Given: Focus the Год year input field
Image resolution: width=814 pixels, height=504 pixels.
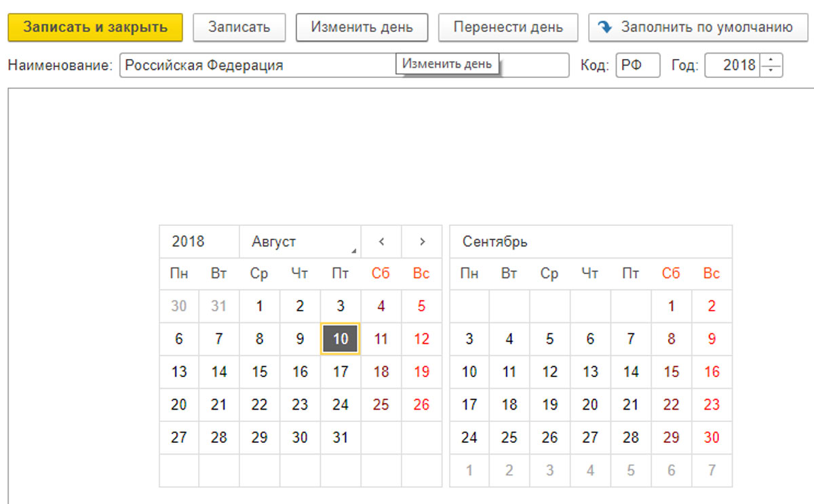Looking at the screenshot, I should (x=733, y=66).
